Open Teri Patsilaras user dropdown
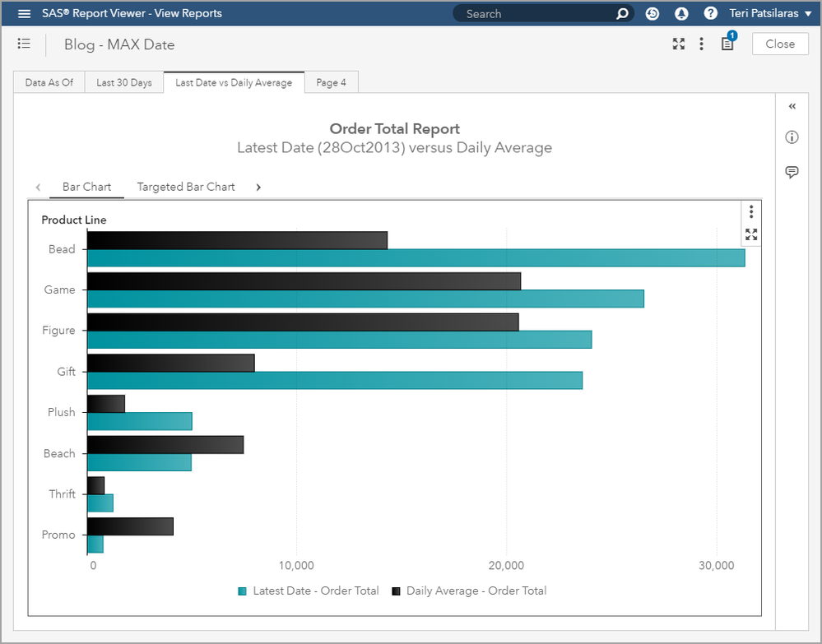This screenshot has height=644, width=822. pos(771,13)
